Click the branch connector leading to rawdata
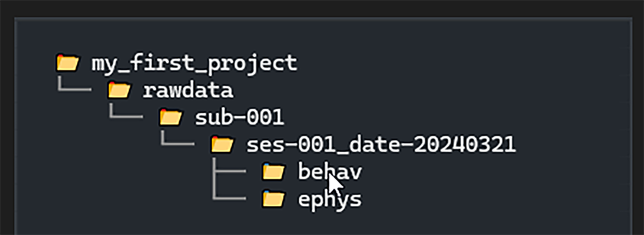The height and width of the screenshot is (235, 644). 74,89
